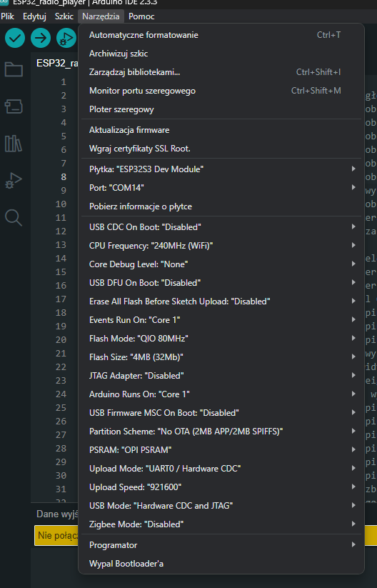Click Wypal Bootloader'a
The width and height of the screenshot is (377, 588).
tap(221, 564)
